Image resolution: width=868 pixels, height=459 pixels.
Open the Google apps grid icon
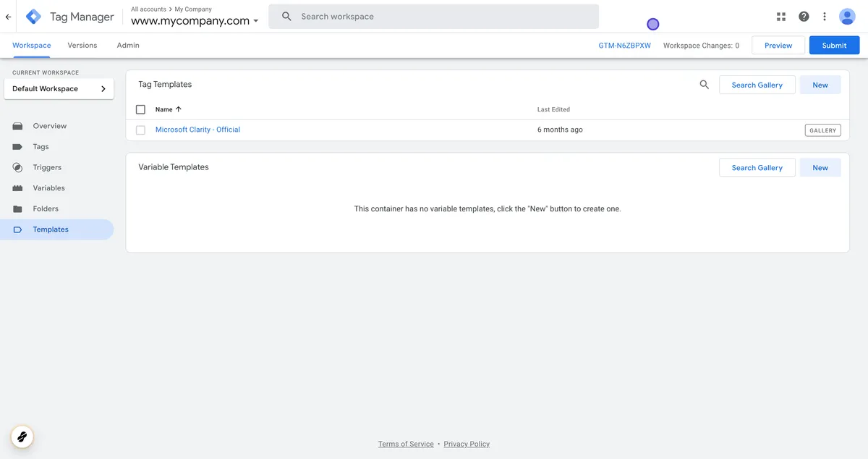click(781, 17)
